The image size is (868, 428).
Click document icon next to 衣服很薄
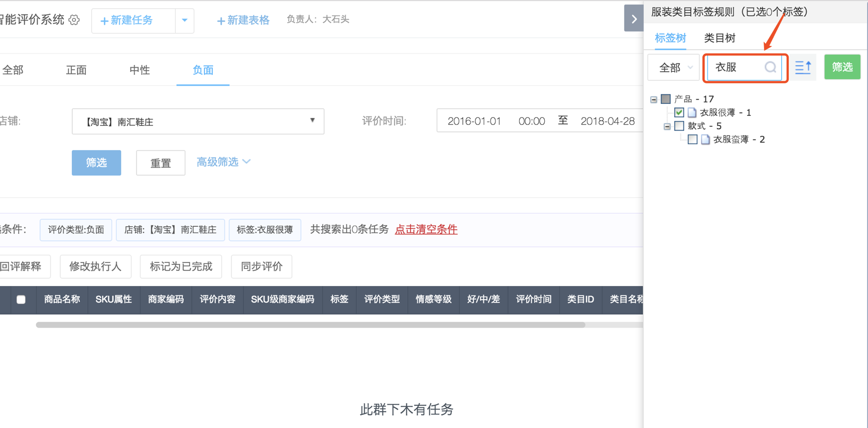tap(692, 112)
